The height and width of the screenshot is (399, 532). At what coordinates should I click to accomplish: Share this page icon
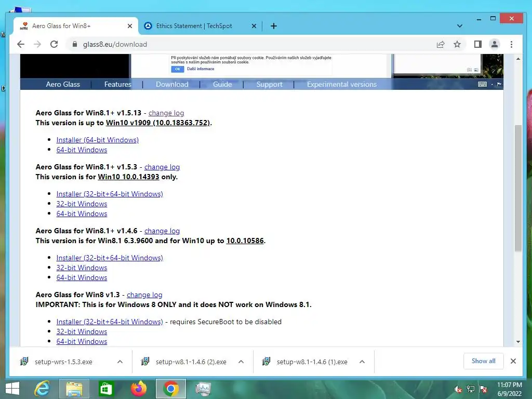[441, 45]
